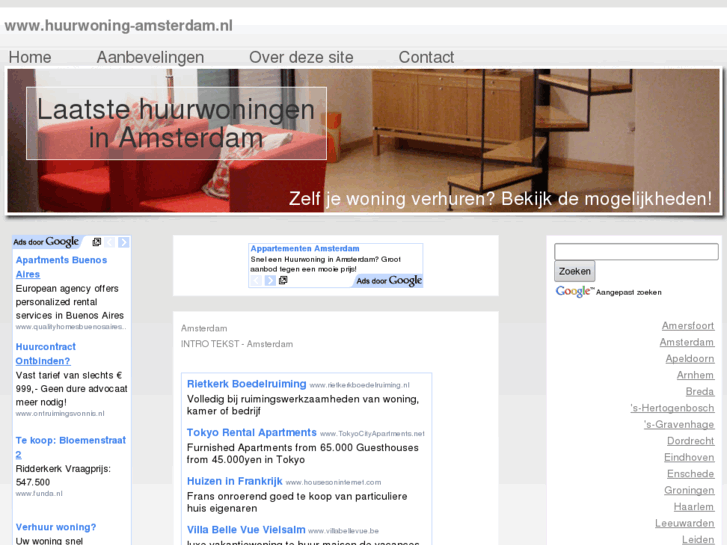Click previous arrow in left Google ads
Viewport: 727px width, 545px height.
[x=110, y=242]
